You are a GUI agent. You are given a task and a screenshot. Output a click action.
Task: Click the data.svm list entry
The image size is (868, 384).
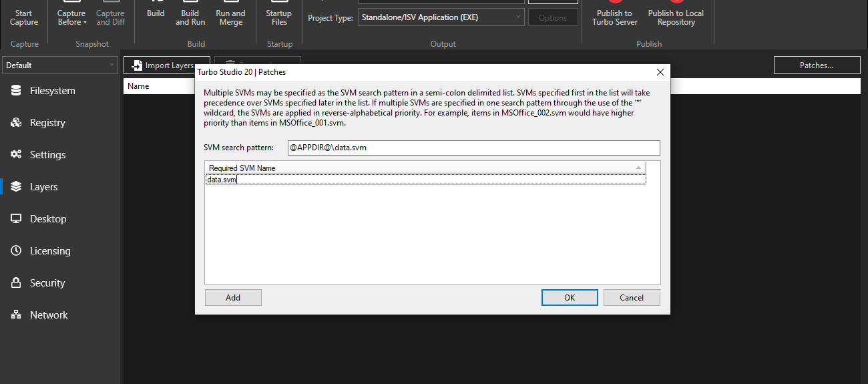(x=425, y=180)
